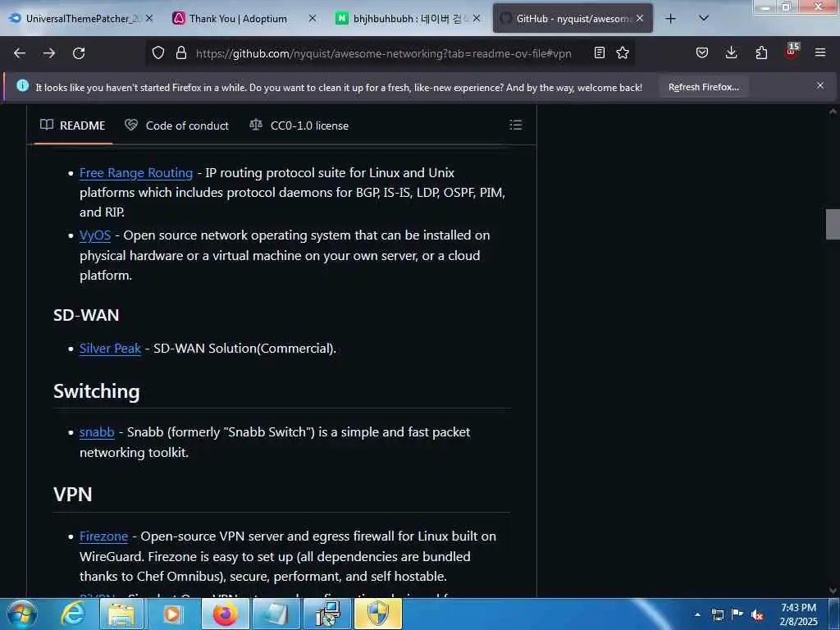Open tracking protection shield in address bar

[158, 52]
